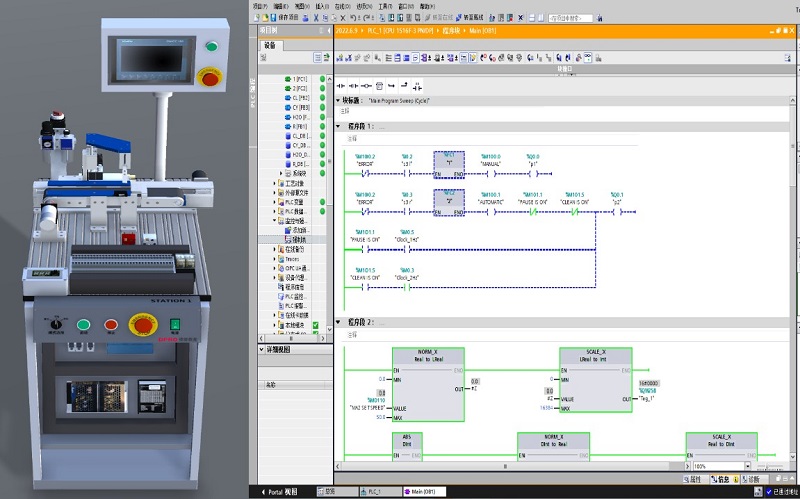Switch to Portal view
The image size is (800, 499).
coord(279,492)
